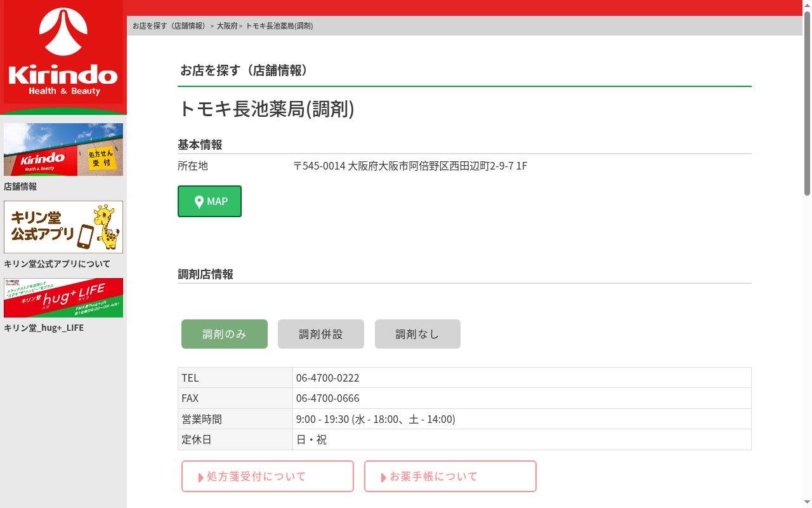Click the FAX row label
Image resolution: width=812 pixels, height=508 pixels.
coord(190,399)
